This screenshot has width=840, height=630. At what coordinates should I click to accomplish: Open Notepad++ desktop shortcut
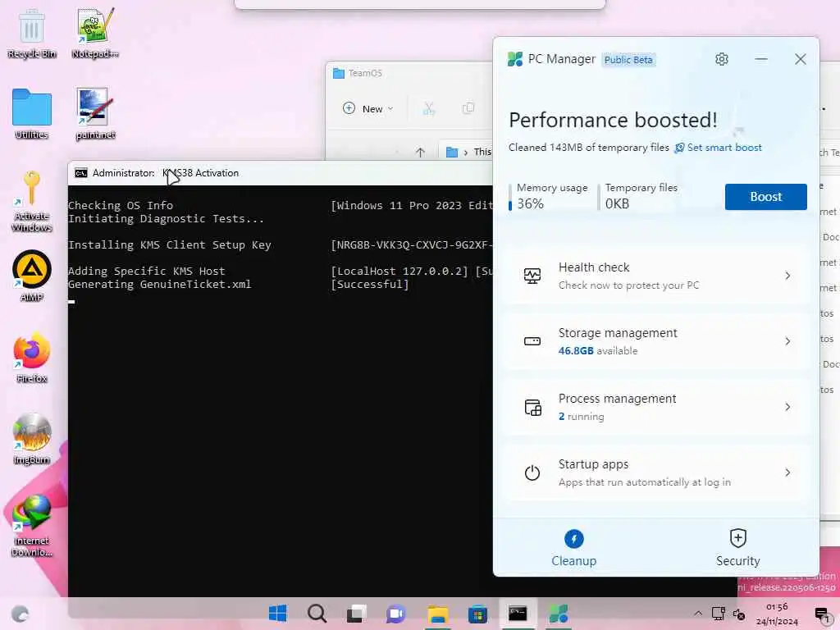click(x=95, y=33)
